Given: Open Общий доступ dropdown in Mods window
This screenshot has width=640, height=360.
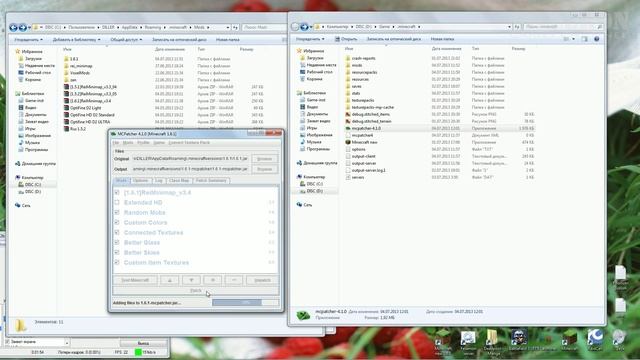Looking at the screenshot, I should coord(126,40).
